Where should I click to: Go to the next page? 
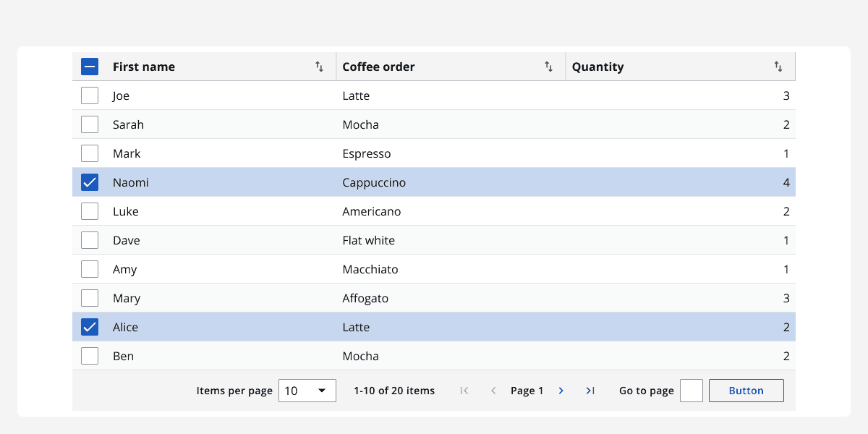(x=561, y=391)
